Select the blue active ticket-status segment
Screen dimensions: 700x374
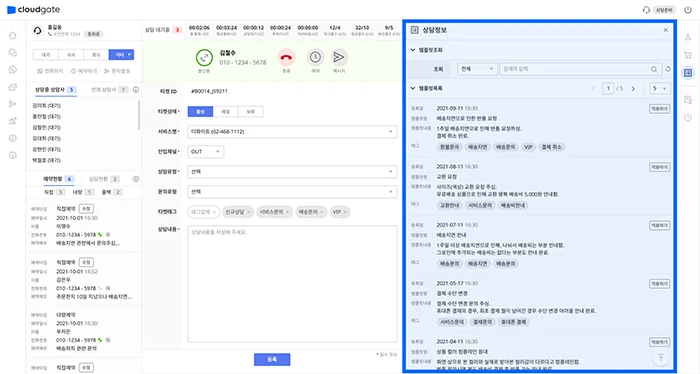click(200, 112)
